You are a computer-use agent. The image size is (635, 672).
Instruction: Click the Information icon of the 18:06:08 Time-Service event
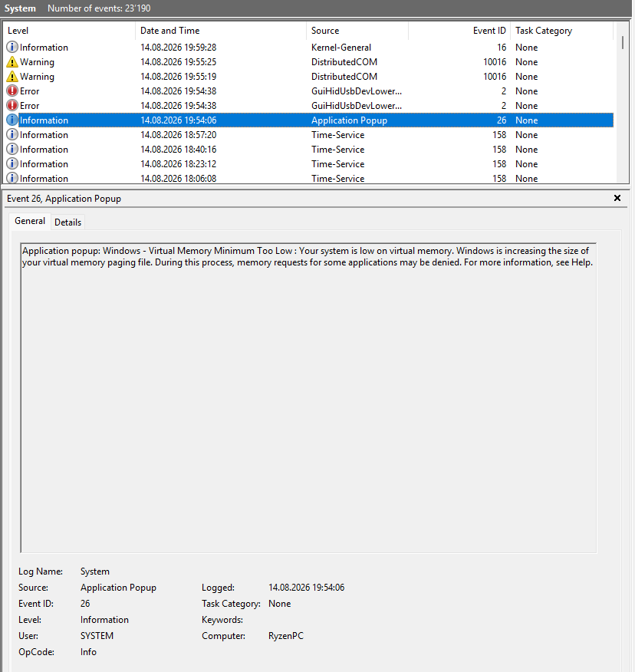tap(12, 178)
